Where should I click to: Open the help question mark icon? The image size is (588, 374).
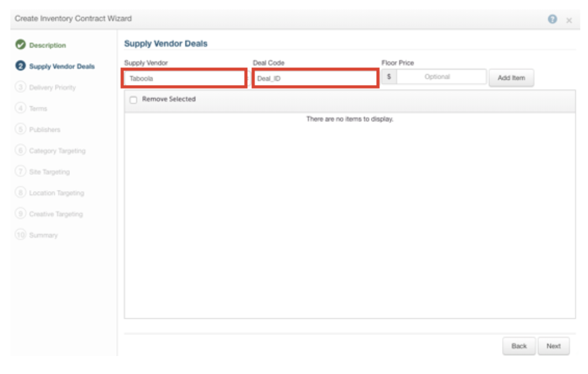[553, 19]
